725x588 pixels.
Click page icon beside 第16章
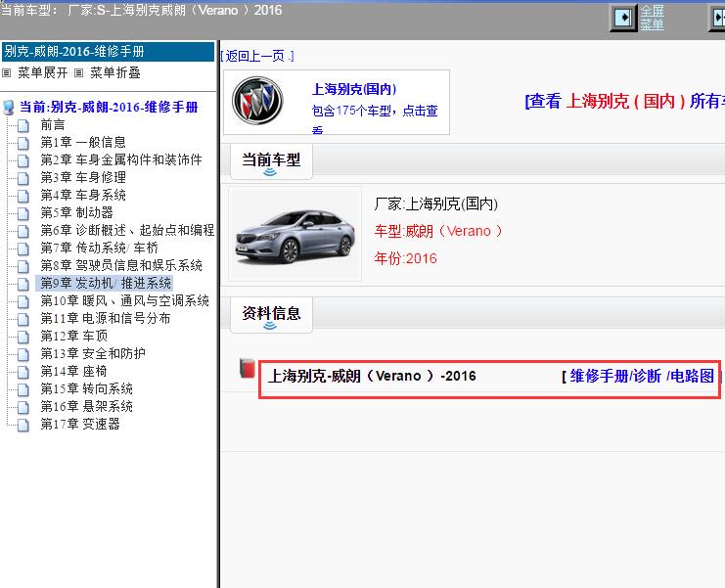click(x=23, y=407)
